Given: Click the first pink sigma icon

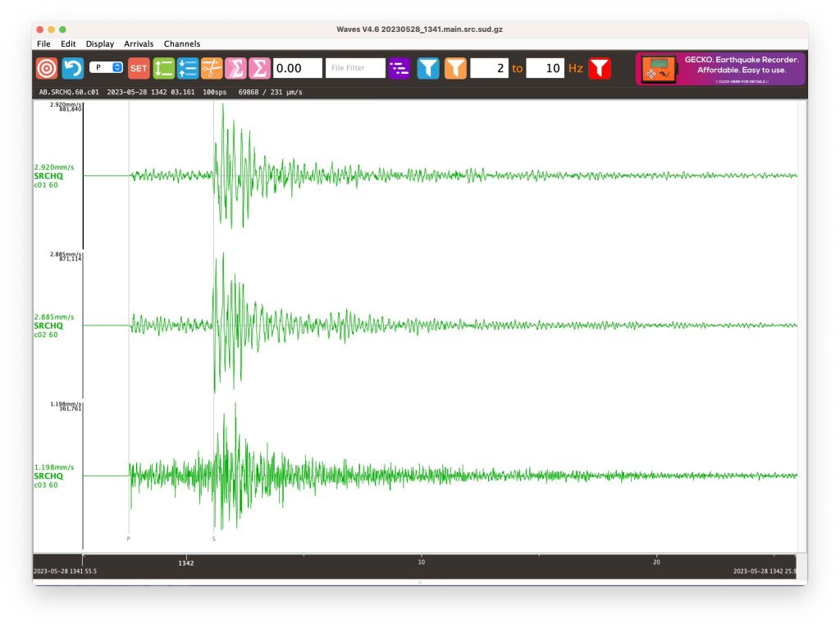Looking at the screenshot, I should [x=235, y=68].
